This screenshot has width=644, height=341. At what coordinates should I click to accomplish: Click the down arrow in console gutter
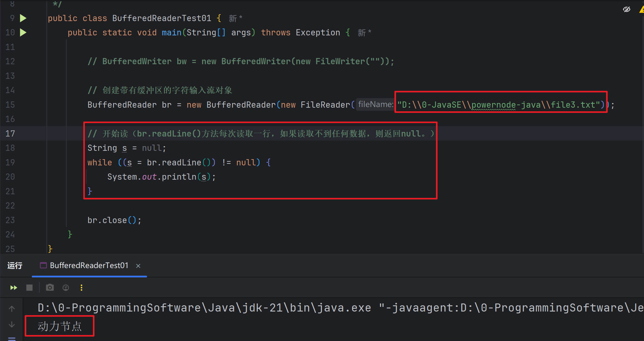pyautogui.click(x=12, y=325)
